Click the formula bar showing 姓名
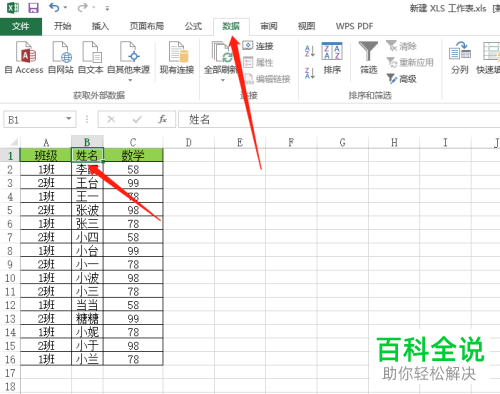The image size is (500, 394). 339,119
